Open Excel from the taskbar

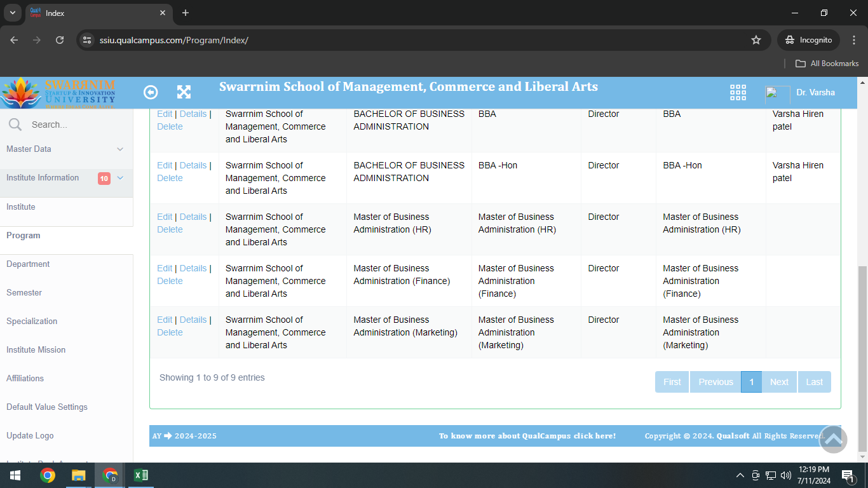141,475
